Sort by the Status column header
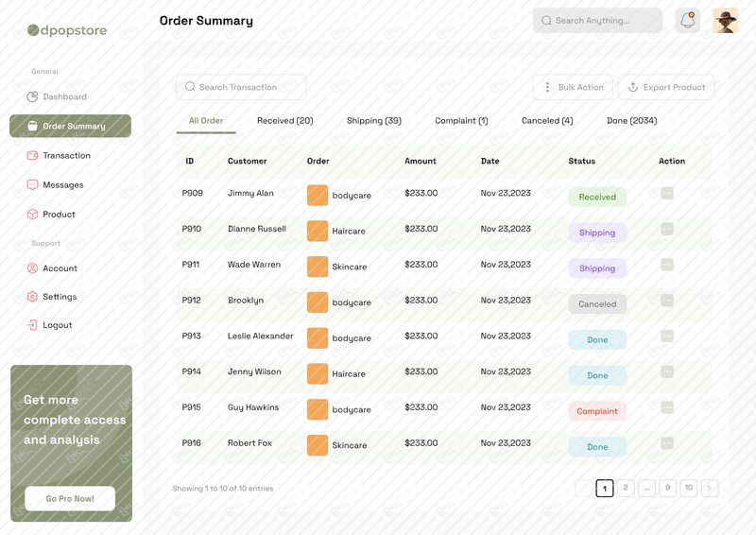Screen dimensions: 756x535 (581, 161)
